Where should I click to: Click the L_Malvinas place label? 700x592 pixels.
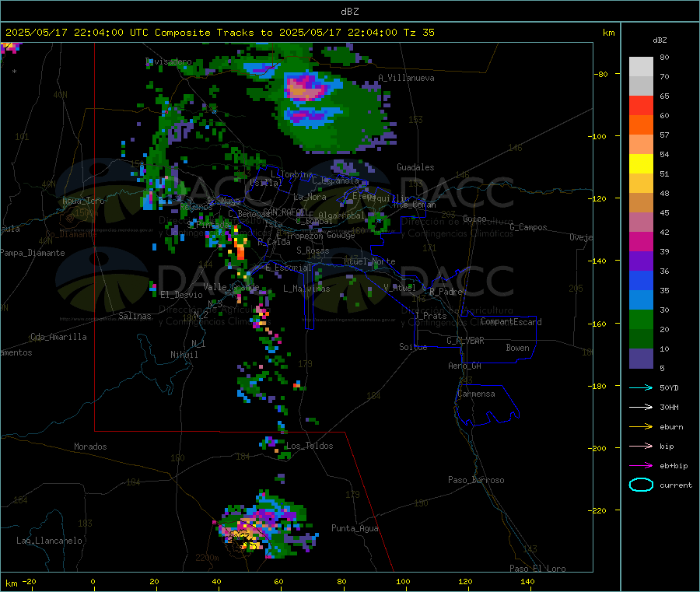click(x=306, y=289)
